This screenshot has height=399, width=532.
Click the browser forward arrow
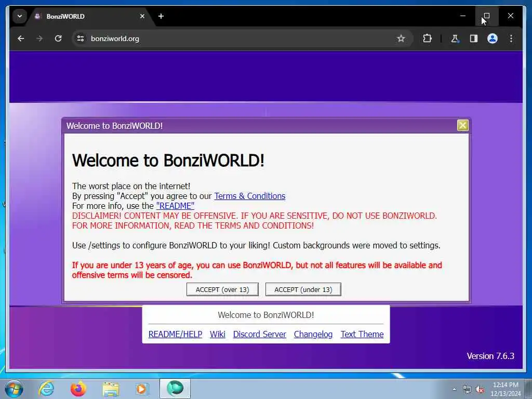click(39, 38)
